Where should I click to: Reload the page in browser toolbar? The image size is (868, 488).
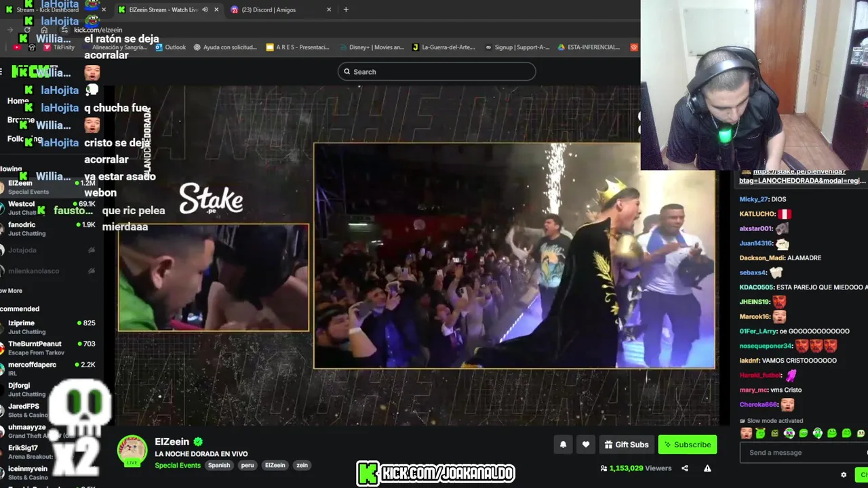tap(27, 30)
